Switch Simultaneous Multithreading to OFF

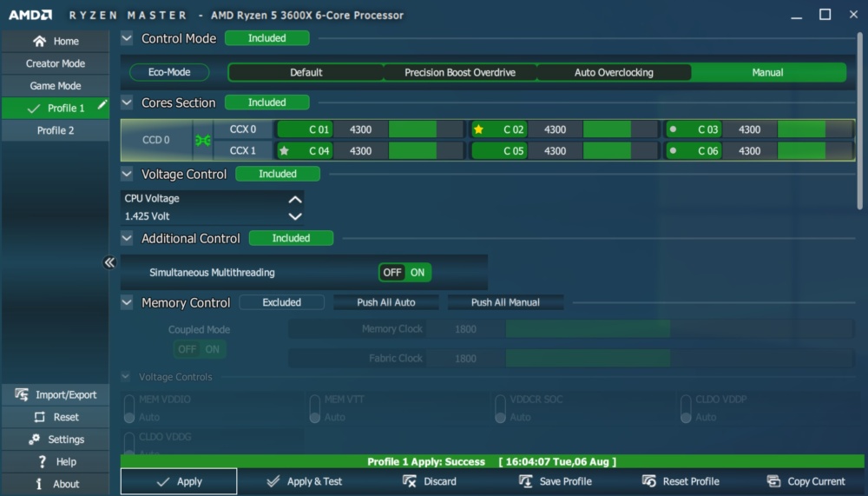click(392, 272)
